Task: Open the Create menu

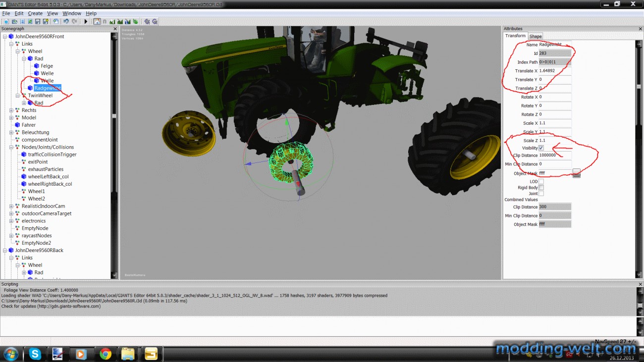Action: point(35,13)
